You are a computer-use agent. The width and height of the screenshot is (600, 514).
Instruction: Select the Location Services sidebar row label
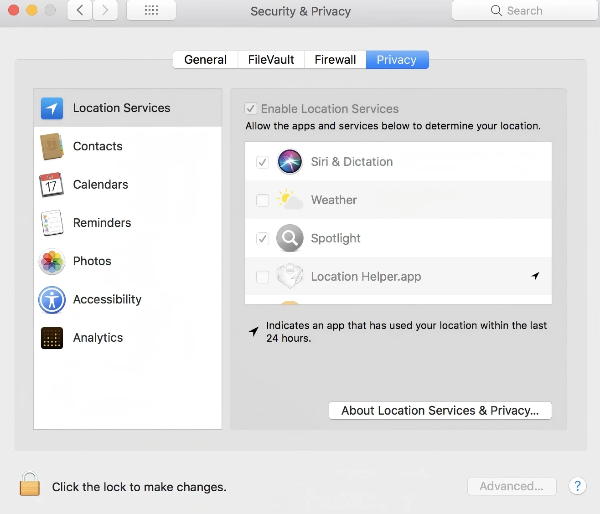(122, 108)
